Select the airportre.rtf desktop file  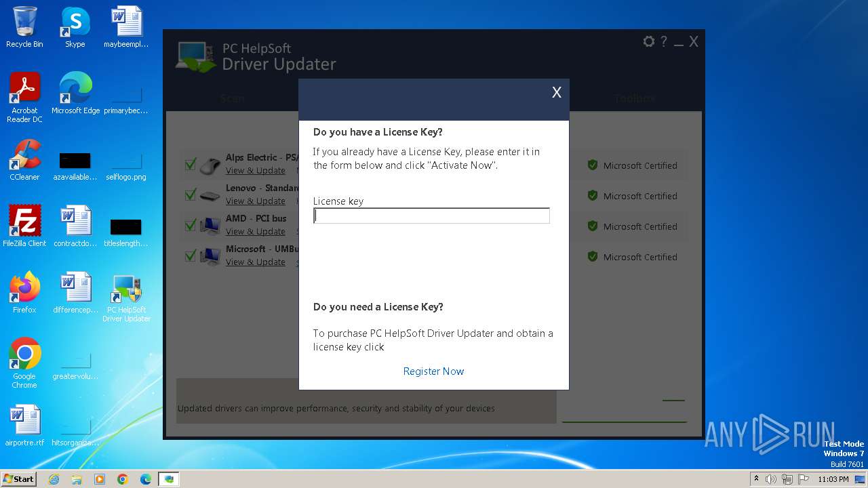point(24,426)
